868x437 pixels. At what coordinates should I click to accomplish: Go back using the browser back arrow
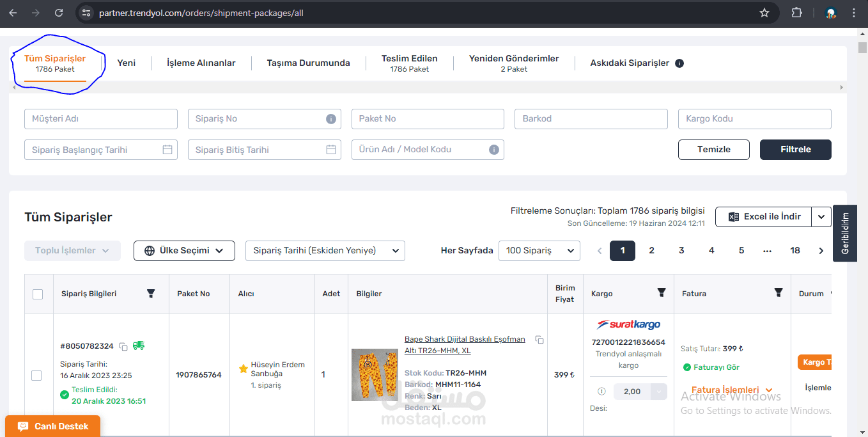[x=13, y=13]
